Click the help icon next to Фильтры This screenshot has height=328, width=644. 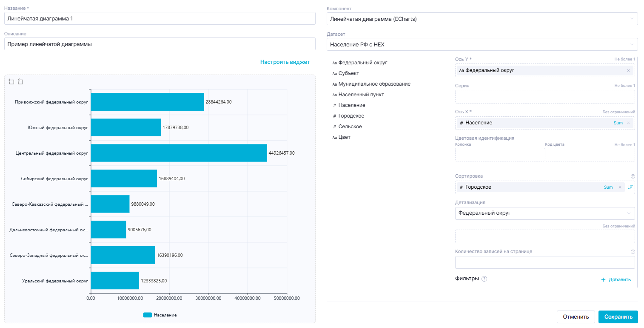484,279
